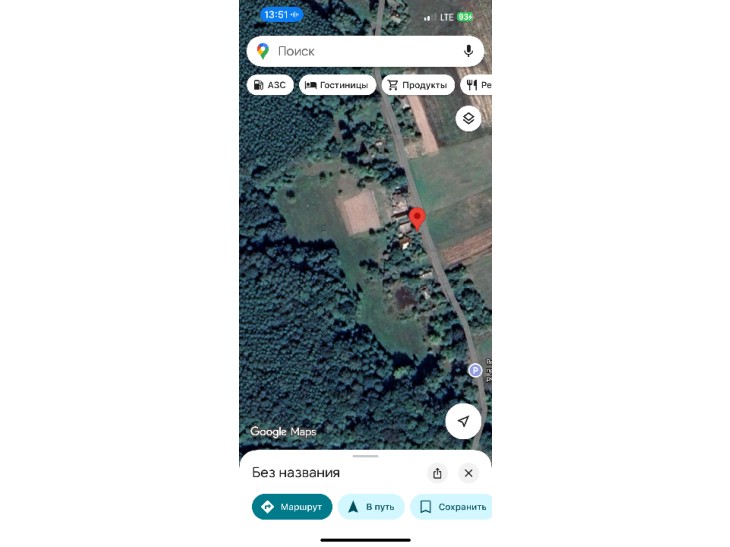Tap the Поиск search field

coord(365,51)
